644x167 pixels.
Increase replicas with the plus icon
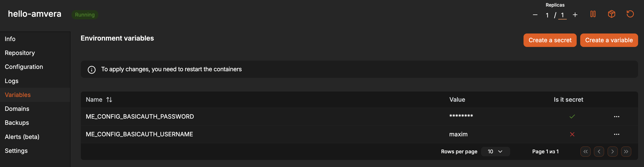[575, 15]
